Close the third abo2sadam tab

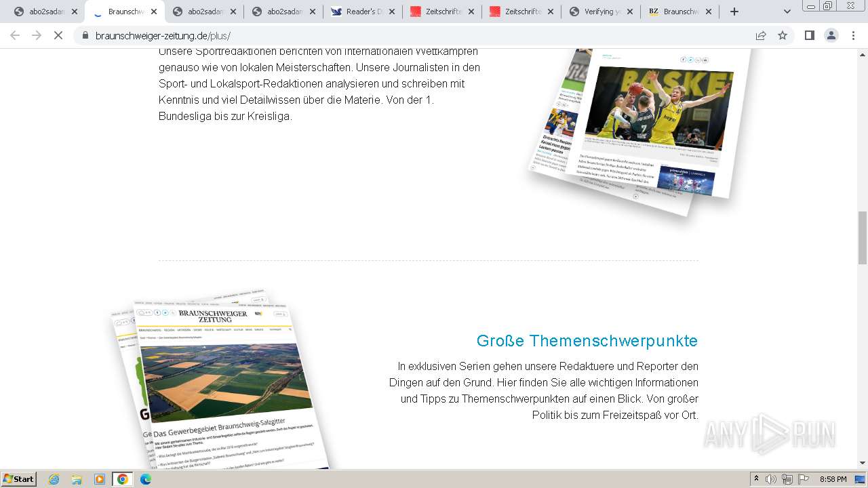coord(313,12)
